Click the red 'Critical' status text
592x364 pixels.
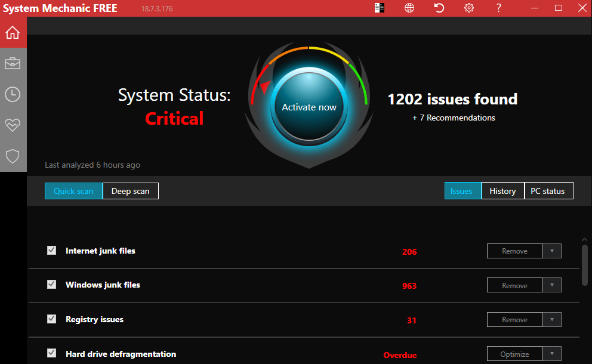pos(174,119)
